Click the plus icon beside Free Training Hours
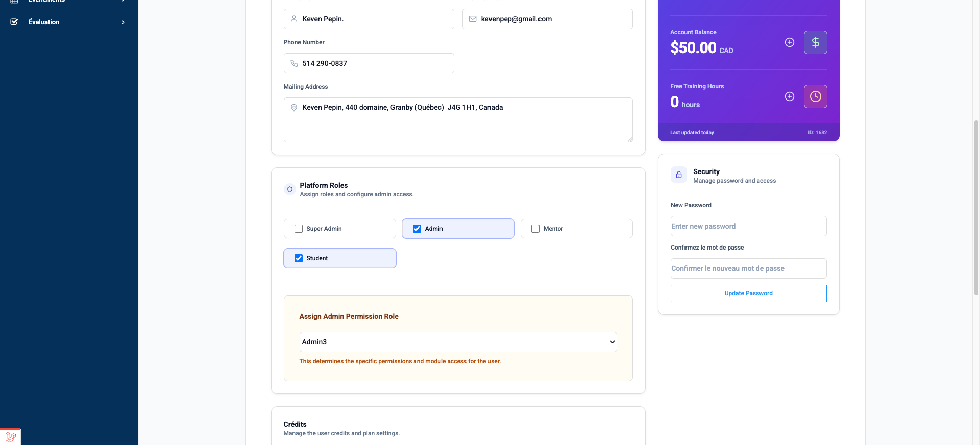 (x=789, y=96)
